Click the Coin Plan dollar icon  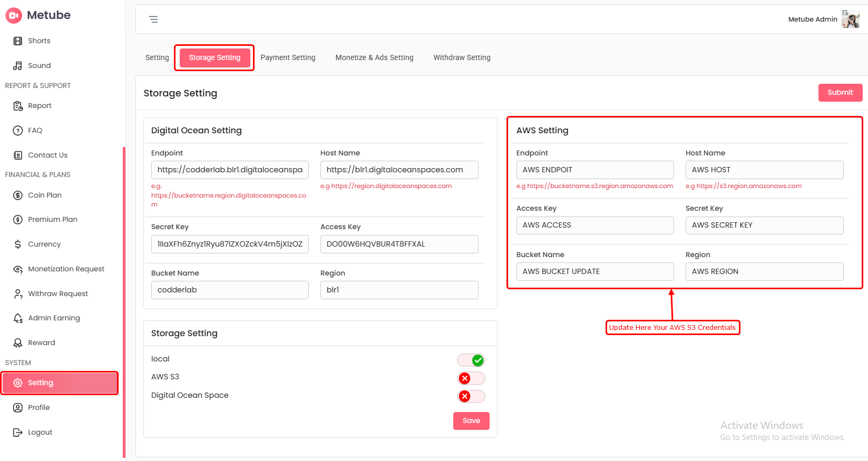(x=18, y=195)
